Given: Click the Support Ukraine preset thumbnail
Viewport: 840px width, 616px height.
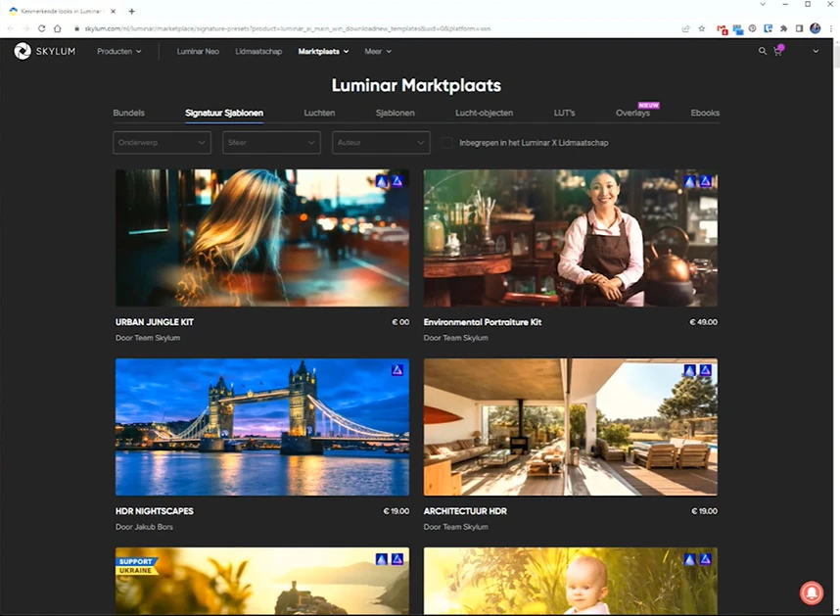Looking at the screenshot, I should pyautogui.click(x=262, y=581).
